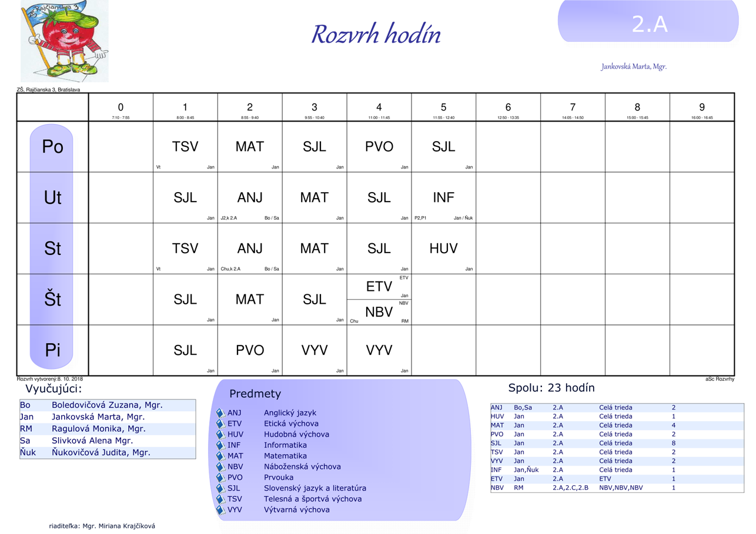This screenshot has height=534, width=756.
Task: Click Monday's MAT lesson cell
Action: [250, 147]
